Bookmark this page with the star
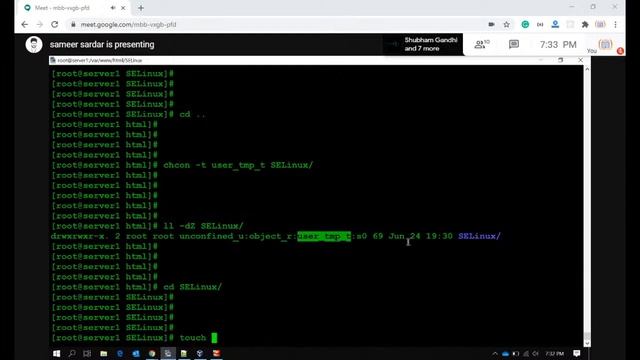The height and width of the screenshot is (360, 640). click(507, 24)
